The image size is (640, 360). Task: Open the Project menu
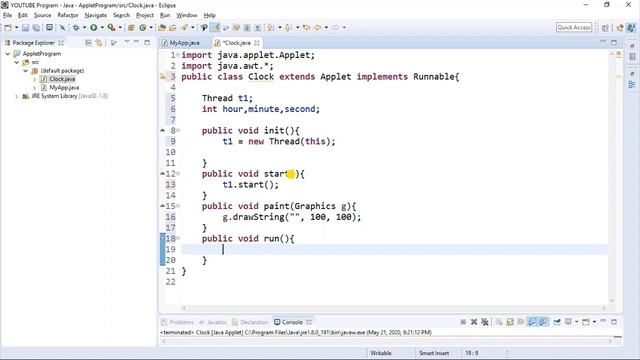(x=145, y=15)
